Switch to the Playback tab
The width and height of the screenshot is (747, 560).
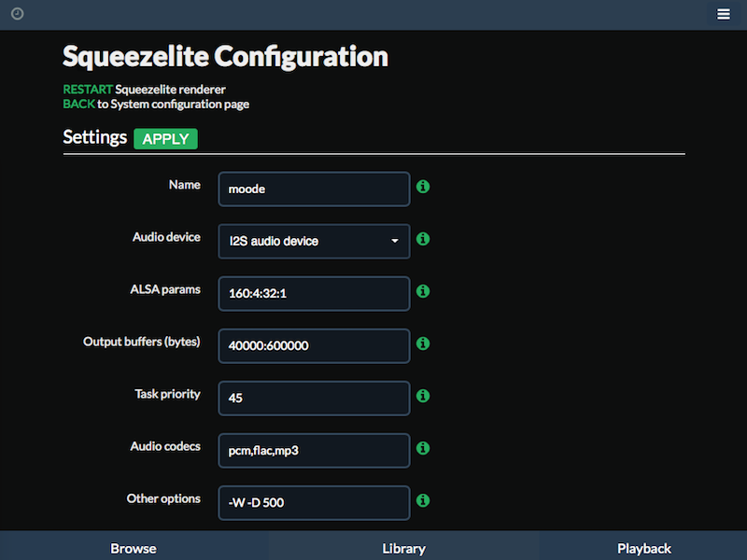644,549
